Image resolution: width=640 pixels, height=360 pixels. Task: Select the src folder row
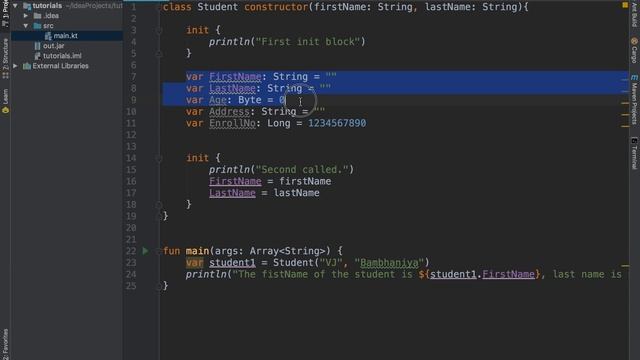click(67, 26)
